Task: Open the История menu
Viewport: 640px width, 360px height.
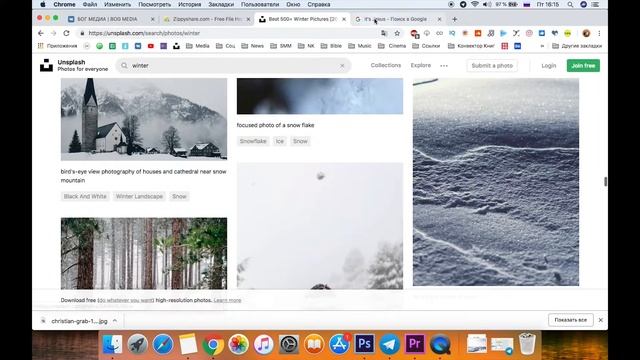Action: (190, 4)
